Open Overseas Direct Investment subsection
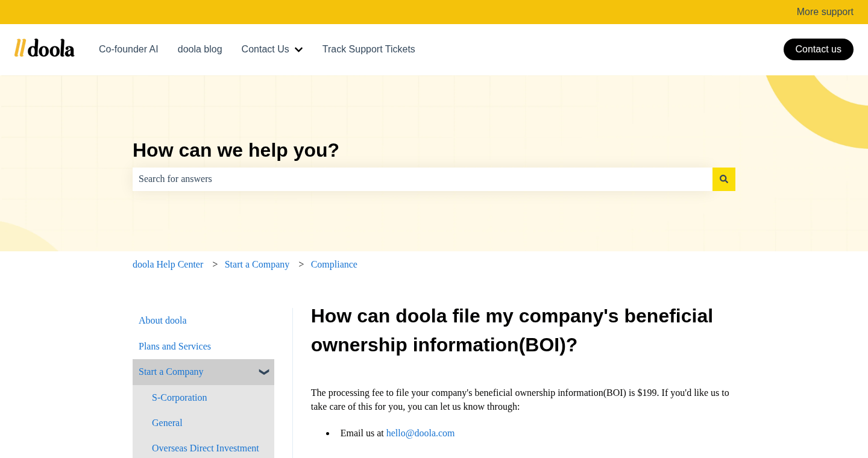 [206, 448]
